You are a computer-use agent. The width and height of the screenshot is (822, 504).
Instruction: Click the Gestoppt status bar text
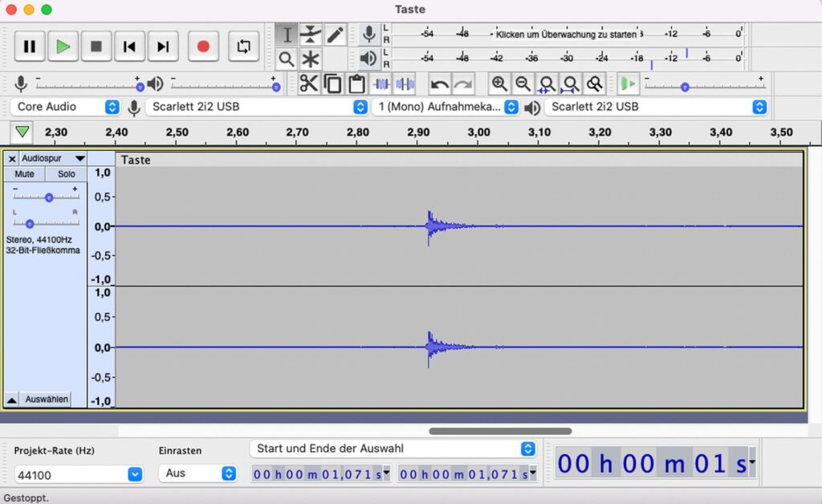(x=26, y=498)
